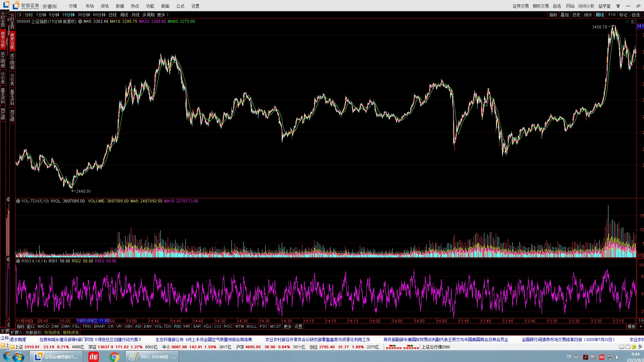Select the 15分钟 timeframe
The width and height of the screenshot is (644, 362).
tap(68, 15)
